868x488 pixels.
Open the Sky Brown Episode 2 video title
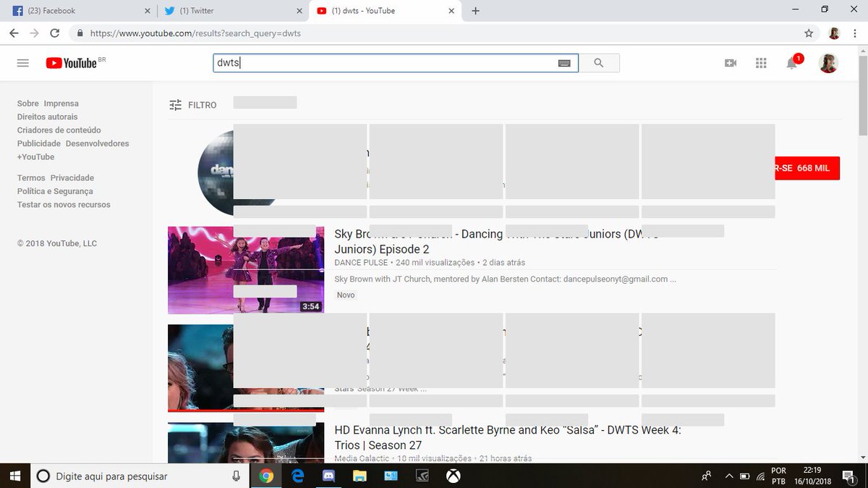click(x=496, y=241)
